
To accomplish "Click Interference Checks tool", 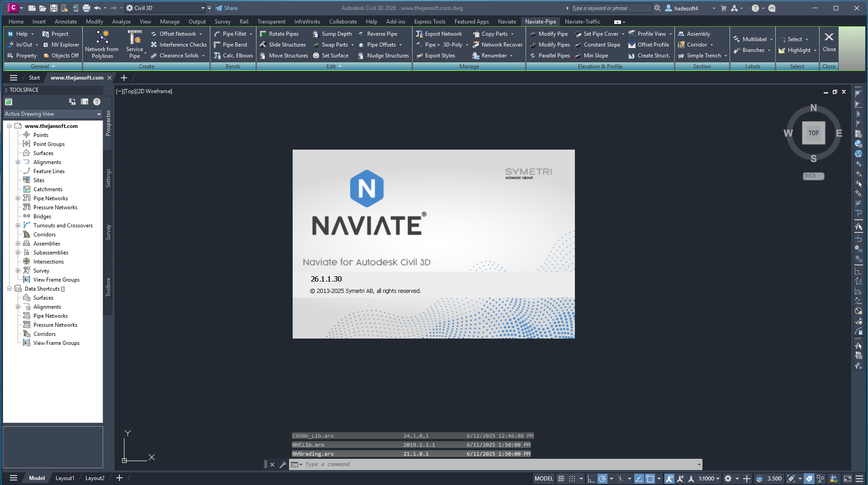I will (x=178, y=45).
